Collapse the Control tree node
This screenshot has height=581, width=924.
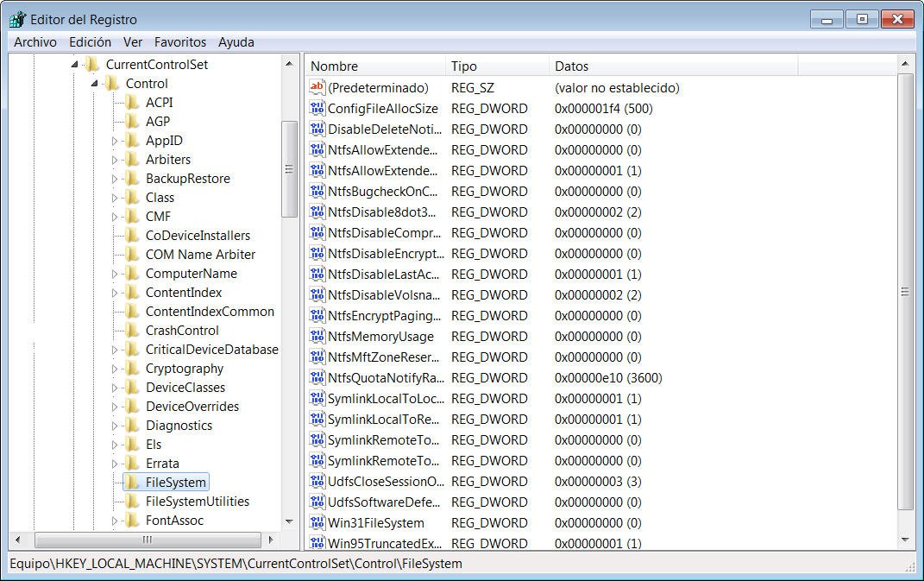pyautogui.click(x=95, y=84)
